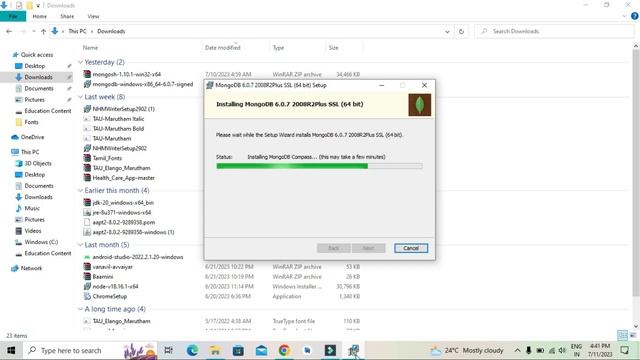Sort by Type column header
This screenshot has width=640, height=360.
pyautogui.click(x=278, y=48)
